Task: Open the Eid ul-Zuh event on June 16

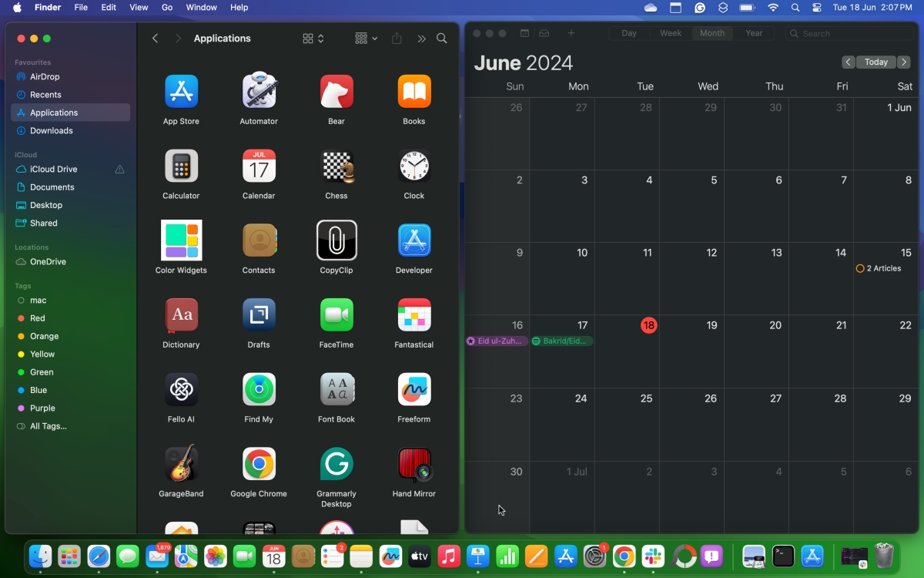Action: (x=497, y=340)
